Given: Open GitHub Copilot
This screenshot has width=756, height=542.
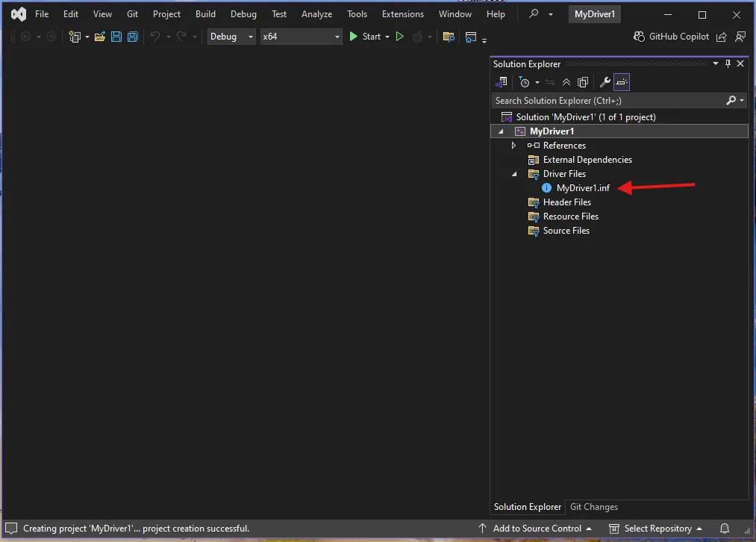Looking at the screenshot, I should 671,37.
